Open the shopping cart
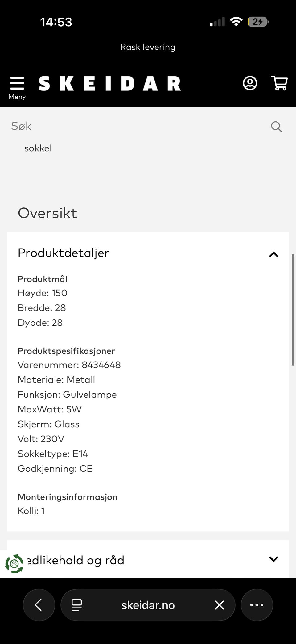 click(279, 83)
